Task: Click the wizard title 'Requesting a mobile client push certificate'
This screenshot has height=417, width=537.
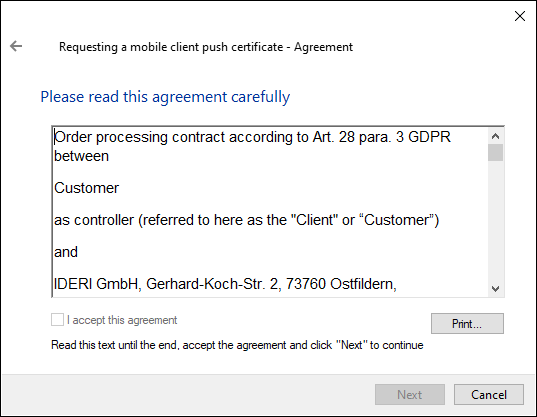Action: click(x=171, y=47)
